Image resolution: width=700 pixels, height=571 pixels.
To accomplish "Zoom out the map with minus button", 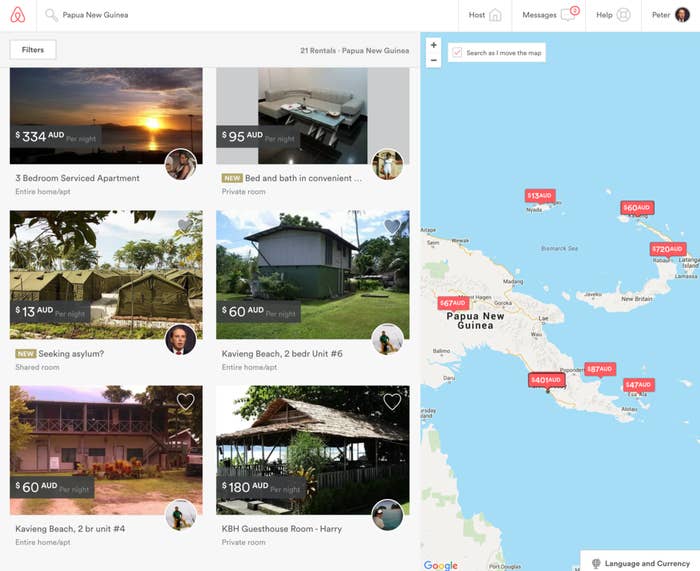I will 433,60.
